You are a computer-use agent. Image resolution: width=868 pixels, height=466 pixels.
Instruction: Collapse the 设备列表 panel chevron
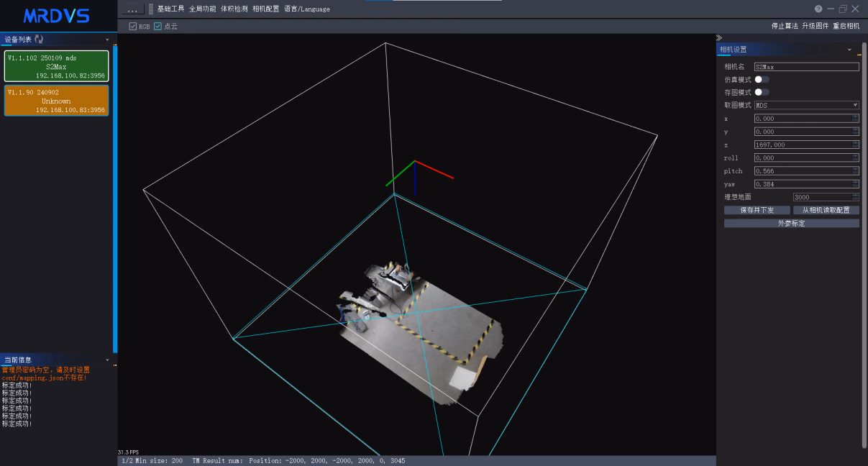pos(107,40)
